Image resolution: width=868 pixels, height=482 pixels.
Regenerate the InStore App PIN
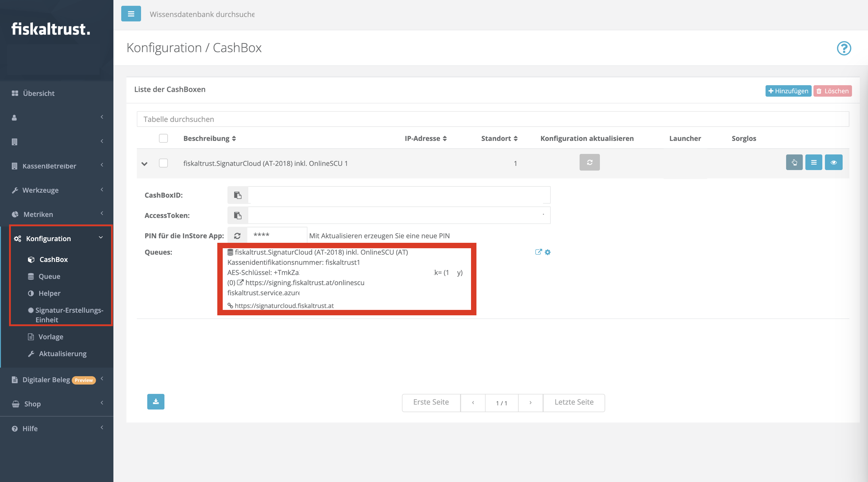tap(237, 236)
